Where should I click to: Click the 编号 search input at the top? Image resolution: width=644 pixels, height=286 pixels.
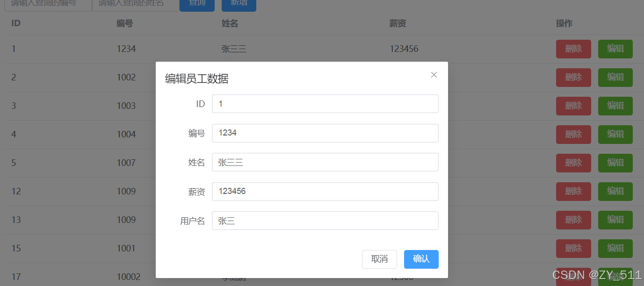[x=48, y=5]
